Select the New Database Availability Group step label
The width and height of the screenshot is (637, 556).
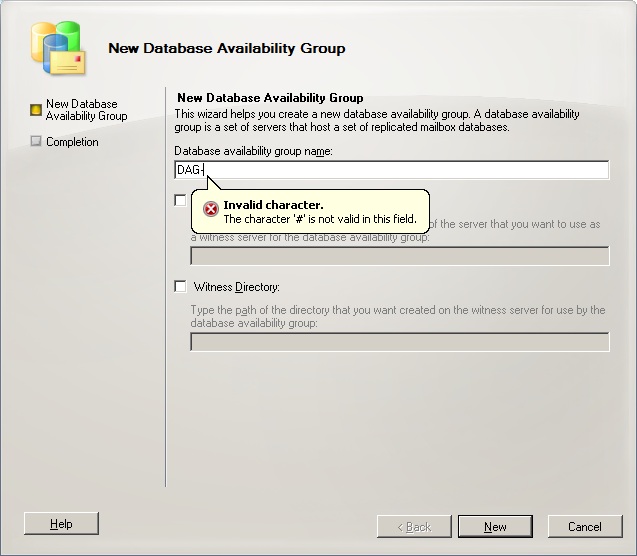(x=86, y=110)
